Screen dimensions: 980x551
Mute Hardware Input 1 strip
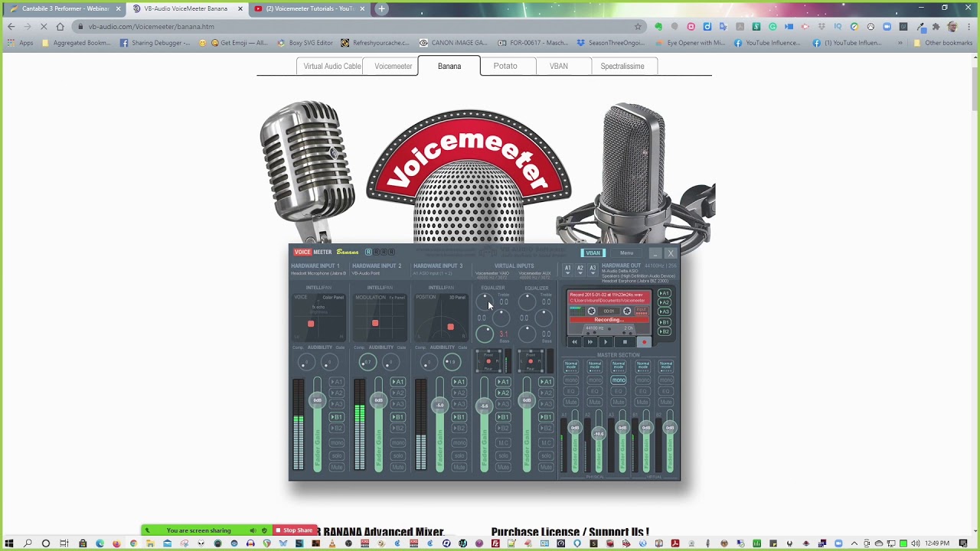(337, 467)
